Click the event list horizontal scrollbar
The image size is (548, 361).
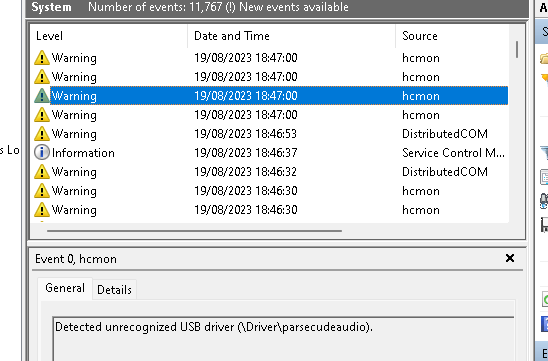click(x=194, y=231)
